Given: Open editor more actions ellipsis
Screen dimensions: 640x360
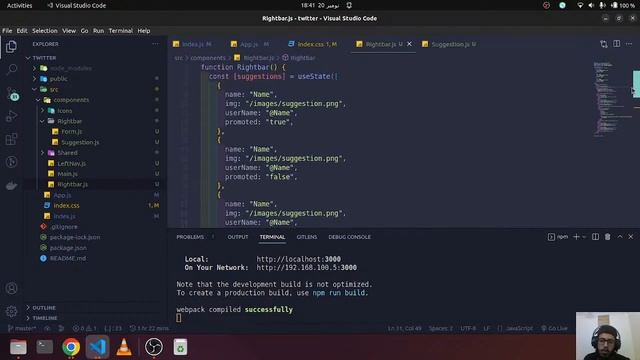Looking at the screenshot, I should click(x=629, y=44).
